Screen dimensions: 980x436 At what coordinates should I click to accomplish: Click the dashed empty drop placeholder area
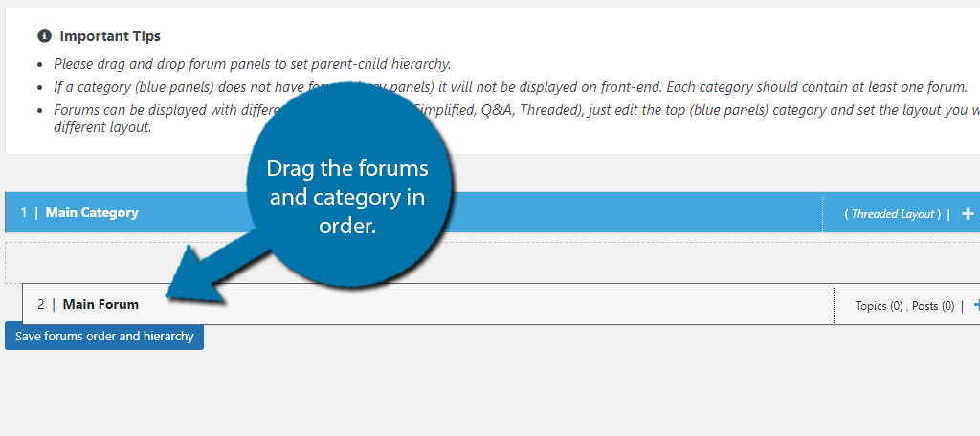click(x=493, y=262)
